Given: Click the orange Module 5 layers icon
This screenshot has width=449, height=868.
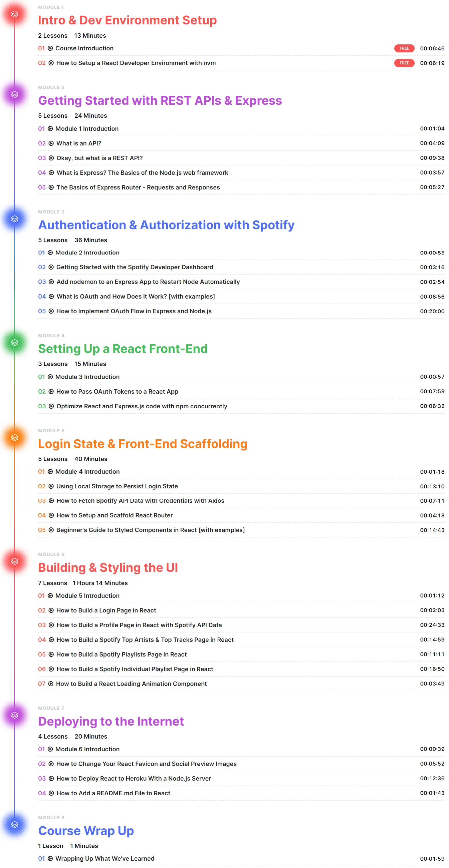Looking at the screenshot, I should click(14, 438).
